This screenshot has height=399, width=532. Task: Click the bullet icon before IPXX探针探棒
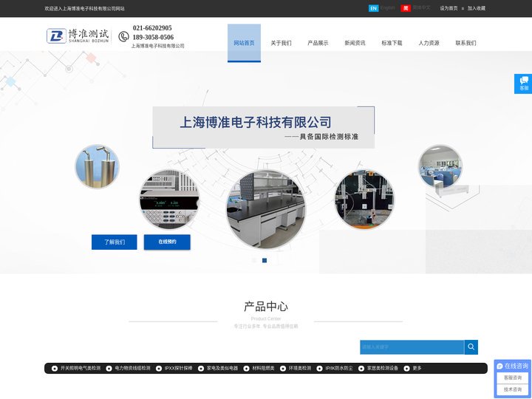159,369
